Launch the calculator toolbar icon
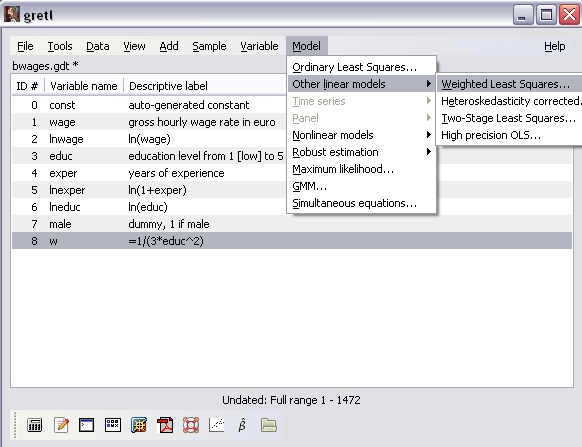The width and height of the screenshot is (582, 447). (x=35, y=425)
